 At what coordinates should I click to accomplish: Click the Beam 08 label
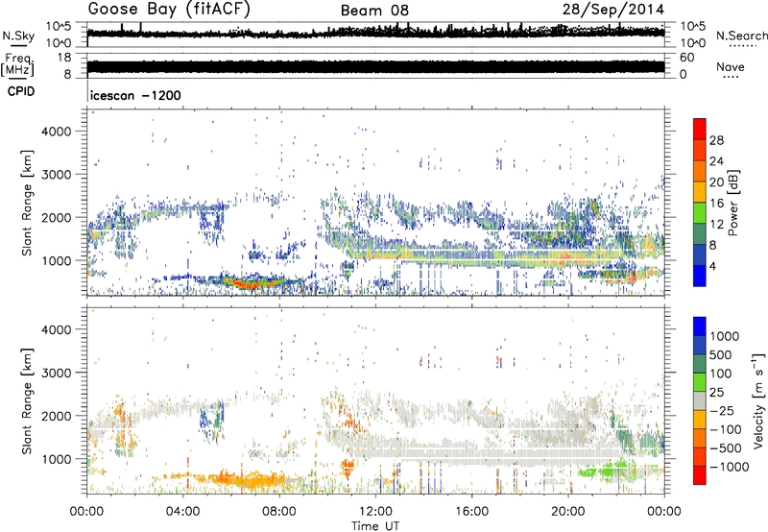(x=374, y=11)
